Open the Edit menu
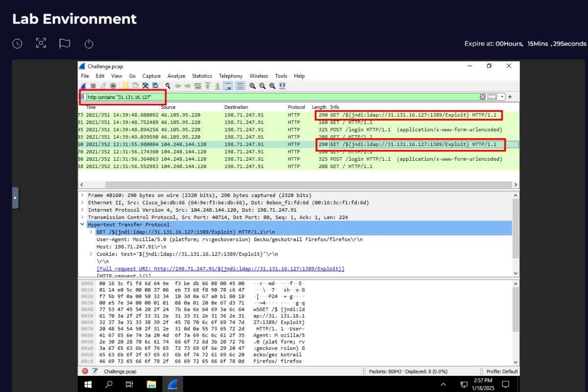Viewport: 588px width, 392px height. 100,76
